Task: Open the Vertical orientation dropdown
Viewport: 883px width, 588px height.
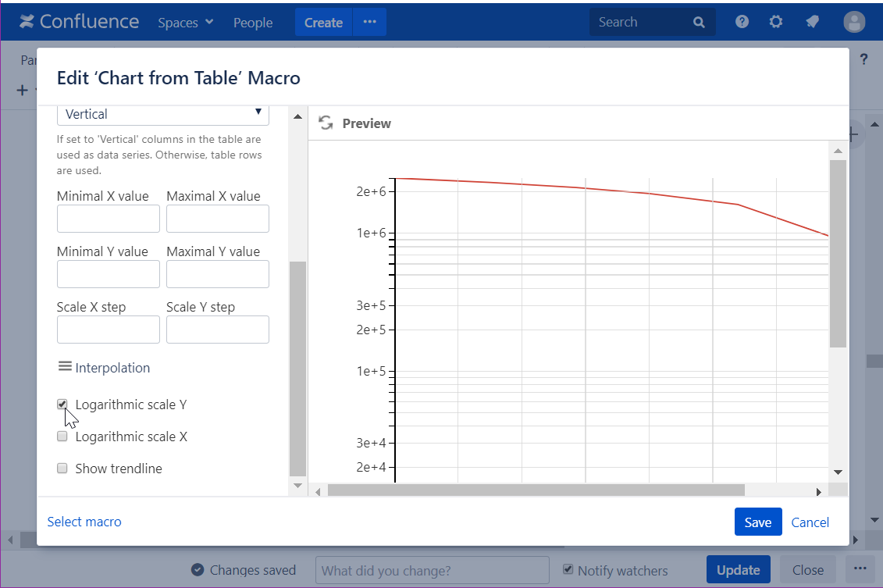Action: coord(163,114)
